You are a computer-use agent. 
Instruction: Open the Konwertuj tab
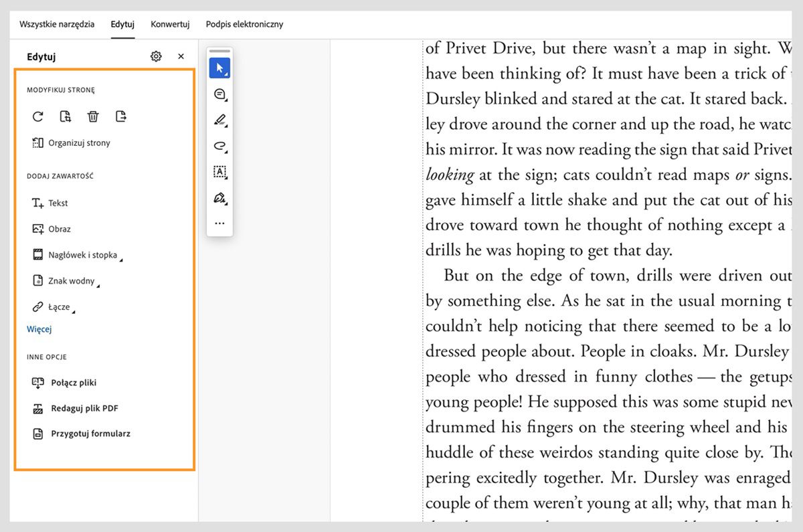tap(170, 24)
